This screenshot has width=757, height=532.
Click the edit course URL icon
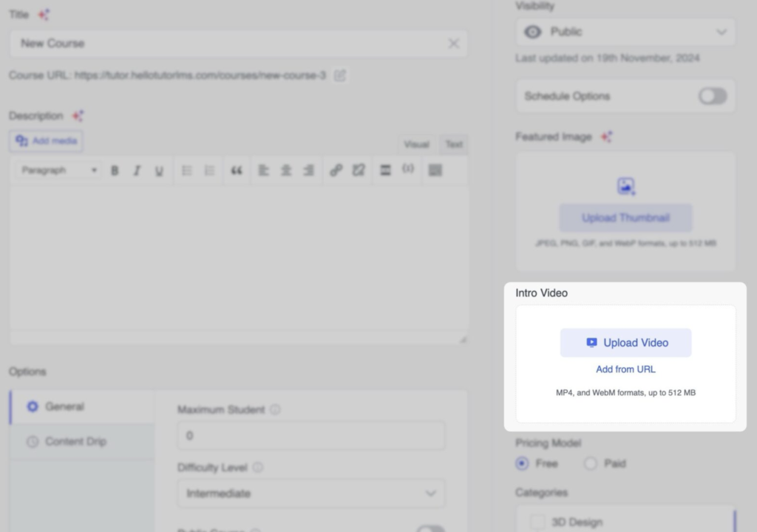click(340, 75)
